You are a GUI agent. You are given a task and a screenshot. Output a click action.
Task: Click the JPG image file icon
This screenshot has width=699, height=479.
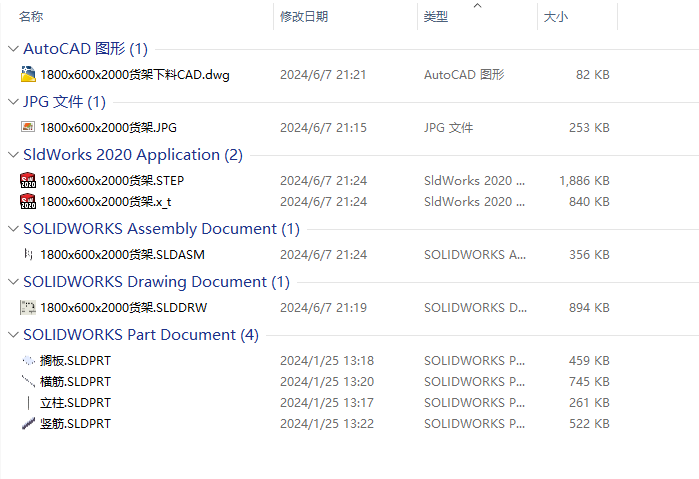pyautogui.click(x=28, y=127)
